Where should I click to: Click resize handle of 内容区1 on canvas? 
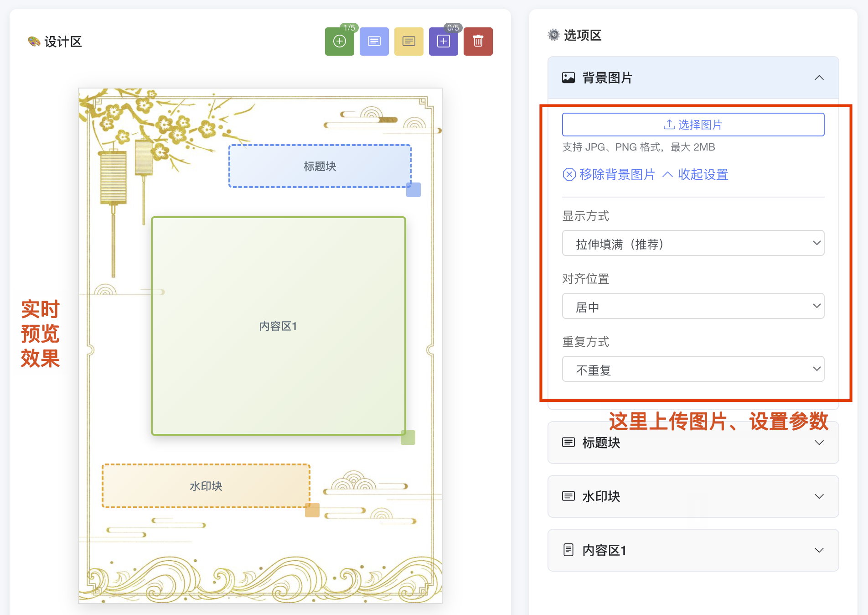point(408,437)
